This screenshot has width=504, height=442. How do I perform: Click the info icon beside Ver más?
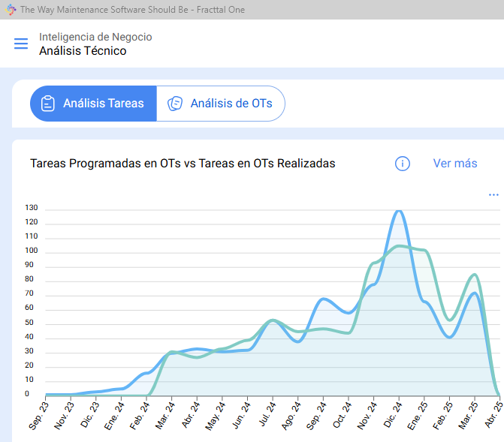point(403,164)
